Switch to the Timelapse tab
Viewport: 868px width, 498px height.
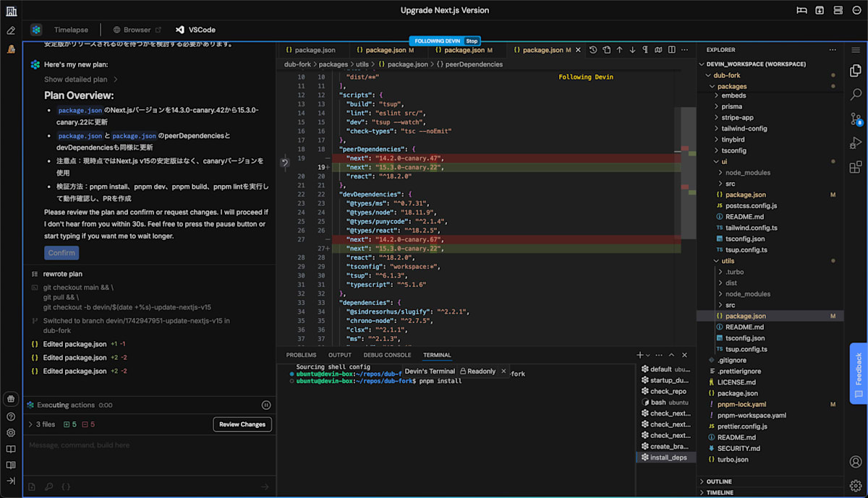pyautogui.click(x=70, y=30)
